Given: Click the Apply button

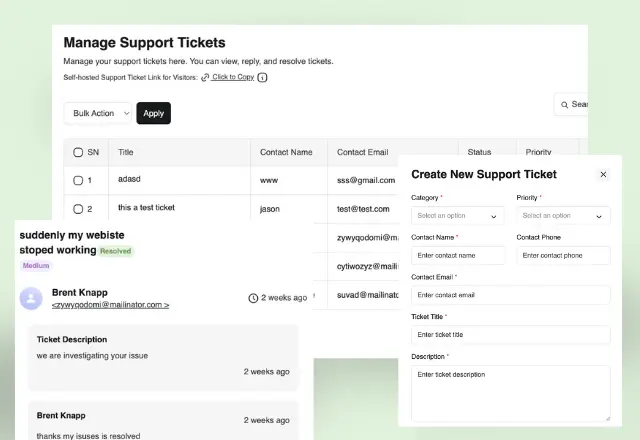Looking at the screenshot, I should [153, 113].
